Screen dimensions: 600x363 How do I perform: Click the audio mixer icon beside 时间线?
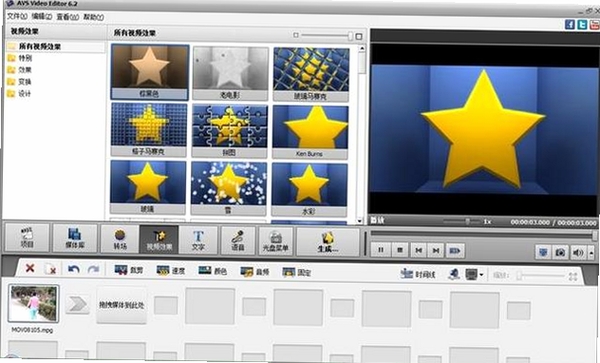coord(454,274)
